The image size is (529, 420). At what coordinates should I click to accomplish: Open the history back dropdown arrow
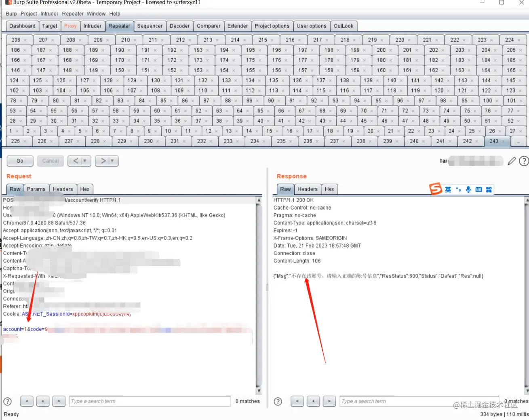85,161
